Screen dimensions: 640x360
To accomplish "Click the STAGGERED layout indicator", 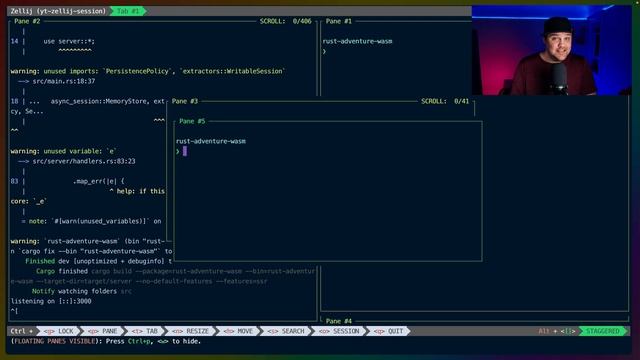I will pyautogui.click(x=603, y=331).
